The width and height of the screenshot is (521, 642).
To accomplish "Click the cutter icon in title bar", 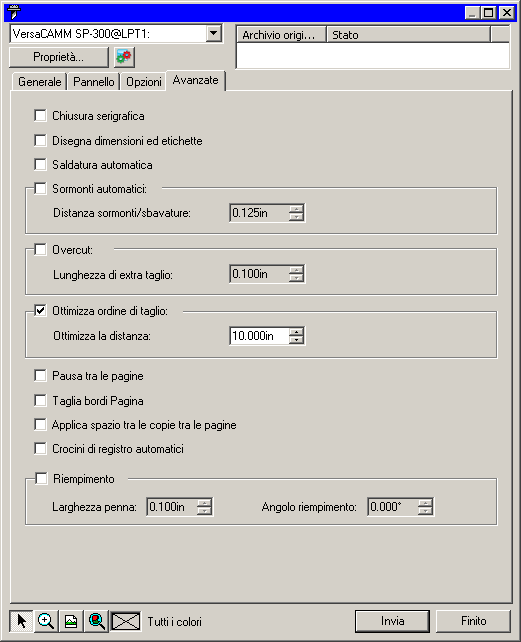I will tap(14, 12).
